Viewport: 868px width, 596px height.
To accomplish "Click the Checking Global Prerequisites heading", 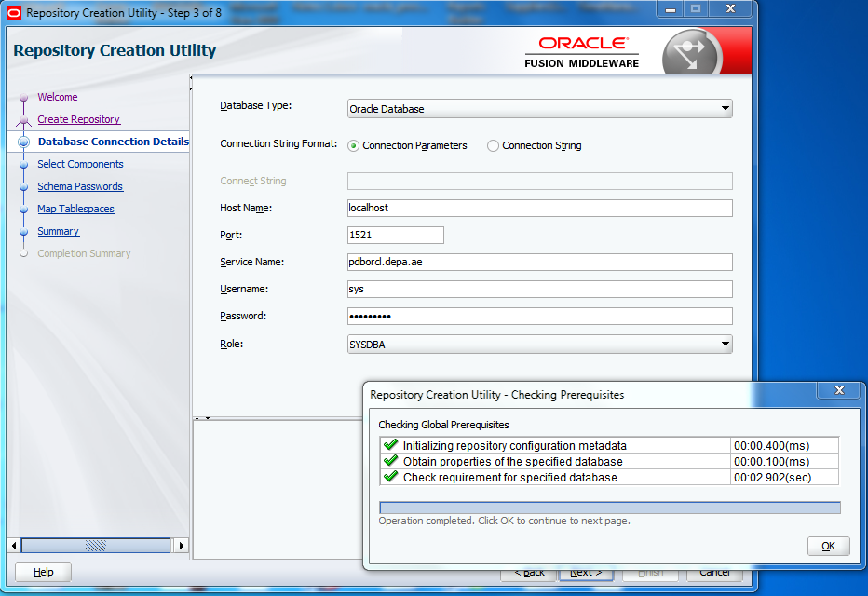I will pyautogui.click(x=443, y=425).
